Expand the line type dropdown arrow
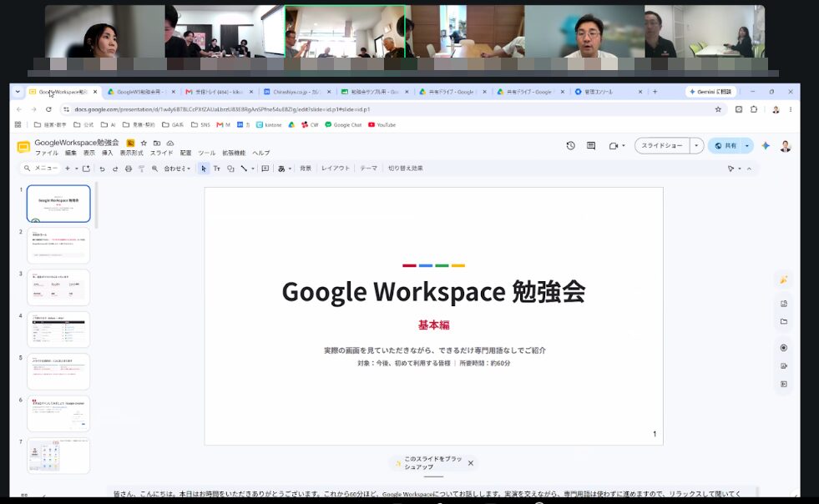This screenshot has height=504, width=819. pos(253,169)
